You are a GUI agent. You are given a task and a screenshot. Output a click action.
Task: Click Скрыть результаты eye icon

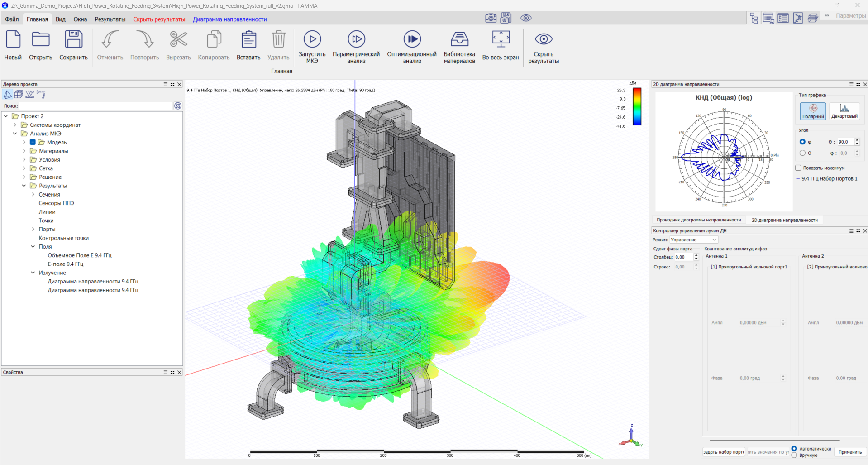pos(544,39)
